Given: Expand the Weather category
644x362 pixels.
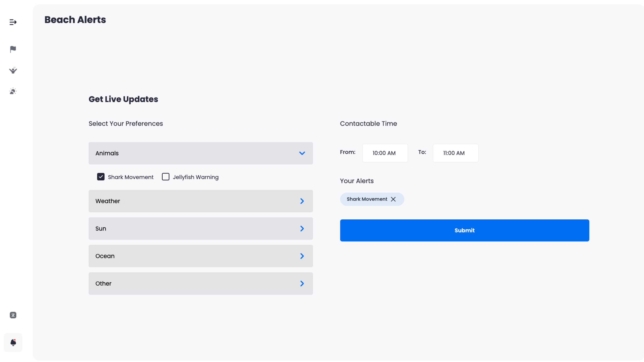Looking at the screenshot, I should [x=200, y=201].
